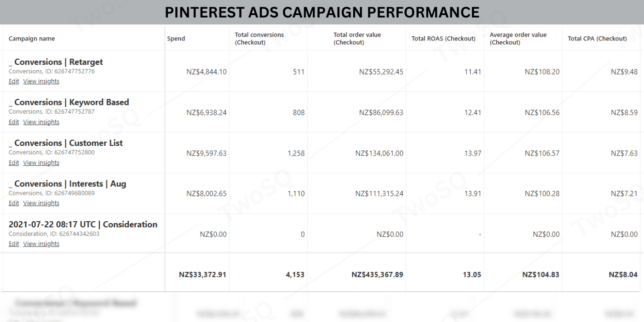644x322 pixels.
Task: Click Edit under Conversions | Interests | Aug
Action: (x=14, y=203)
